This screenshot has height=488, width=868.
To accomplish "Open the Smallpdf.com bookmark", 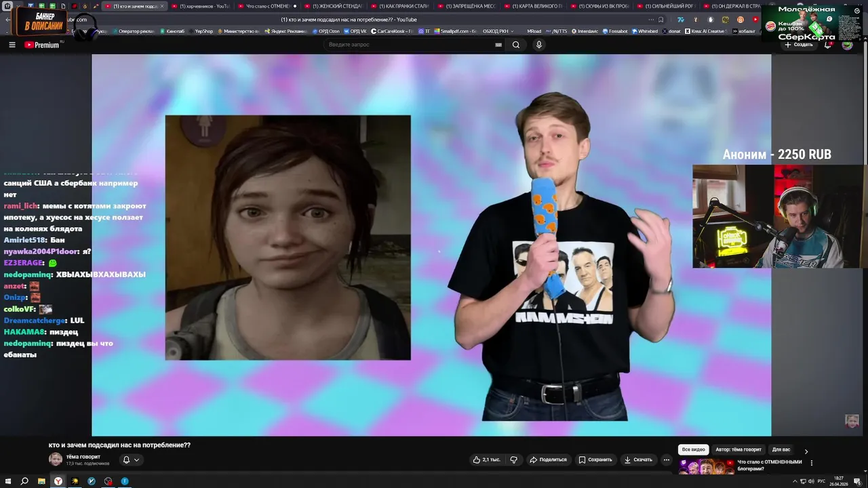I will point(455,31).
